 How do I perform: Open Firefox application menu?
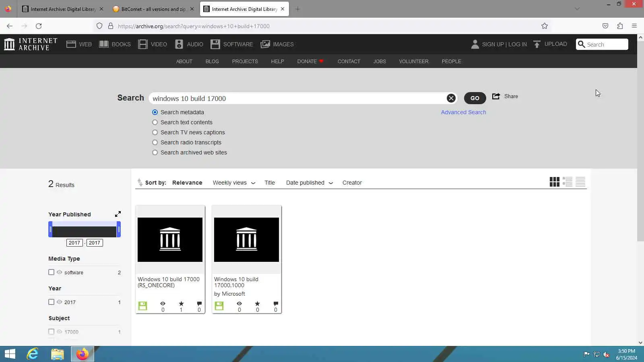(x=634, y=26)
